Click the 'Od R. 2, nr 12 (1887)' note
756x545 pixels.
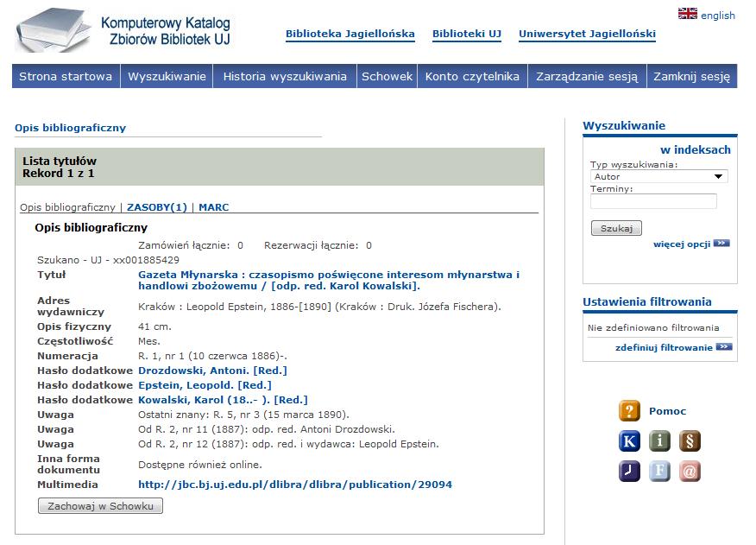288,444
